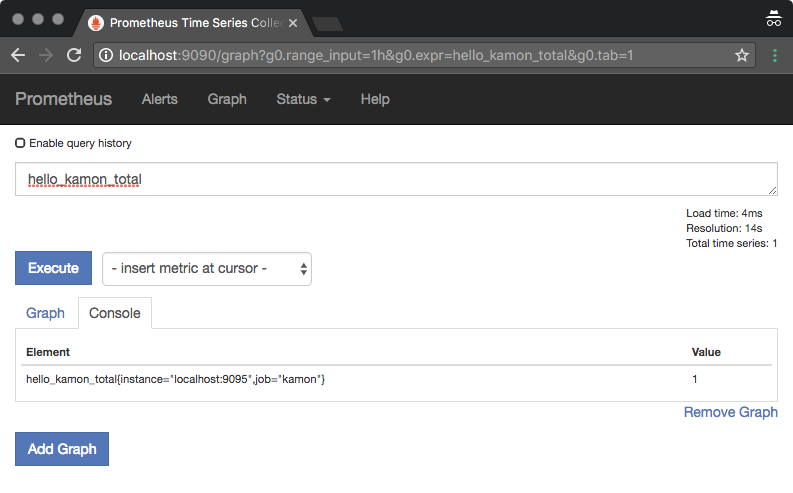Open a new browser tab
793x493 pixels.
point(327,24)
